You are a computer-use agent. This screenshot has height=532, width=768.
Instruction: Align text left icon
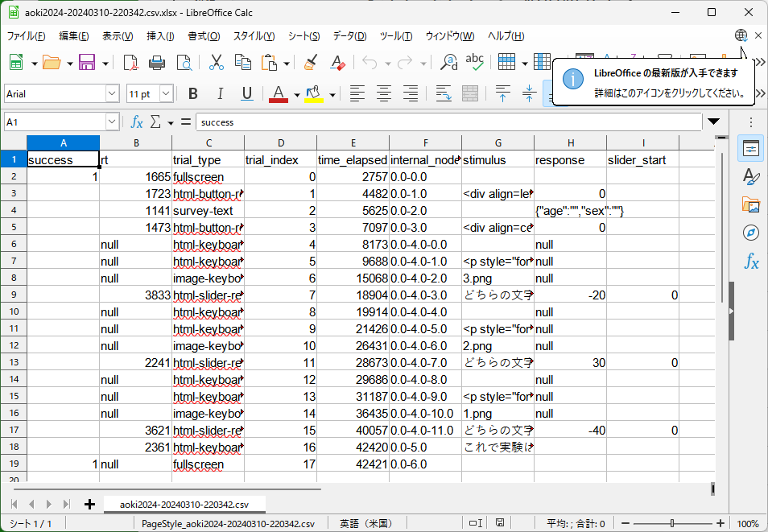point(357,93)
